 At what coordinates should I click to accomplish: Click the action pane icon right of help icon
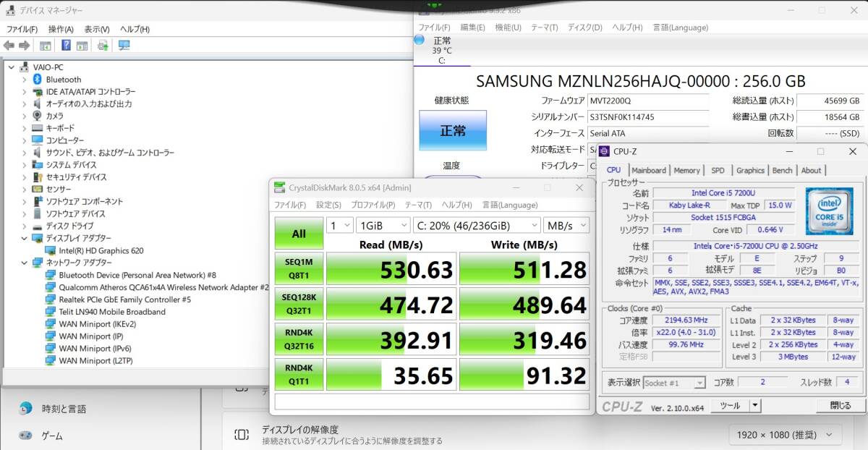pos(82,46)
